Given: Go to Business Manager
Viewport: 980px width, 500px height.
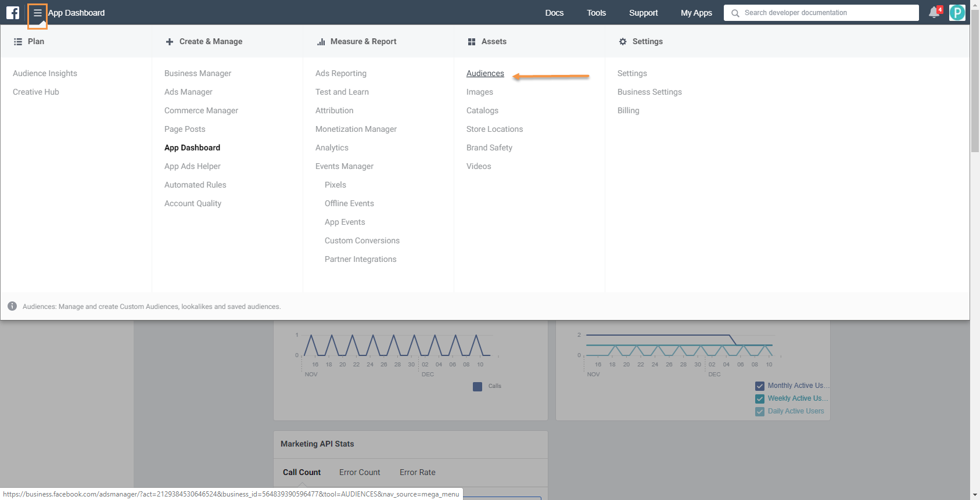Looking at the screenshot, I should click(198, 73).
